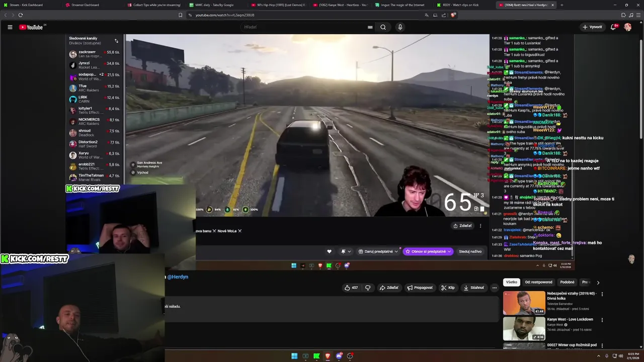Click the Klip scissors button
The height and width of the screenshot is (362, 644).
point(448,288)
